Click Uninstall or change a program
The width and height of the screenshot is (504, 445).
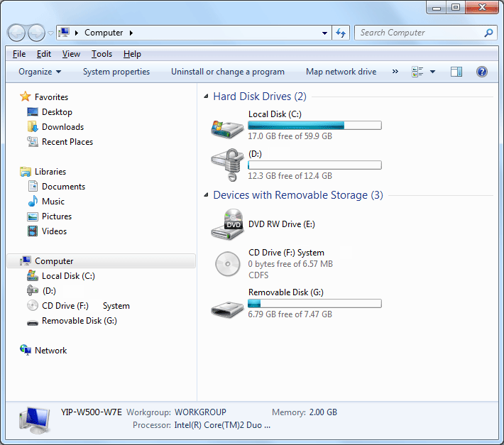click(x=228, y=72)
